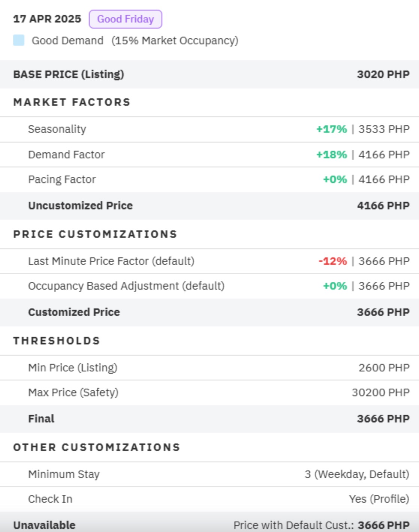Viewport: 419px width, 532px height.
Task: Click the Good Friday holiday tag
Action: click(x=125, y=19)
